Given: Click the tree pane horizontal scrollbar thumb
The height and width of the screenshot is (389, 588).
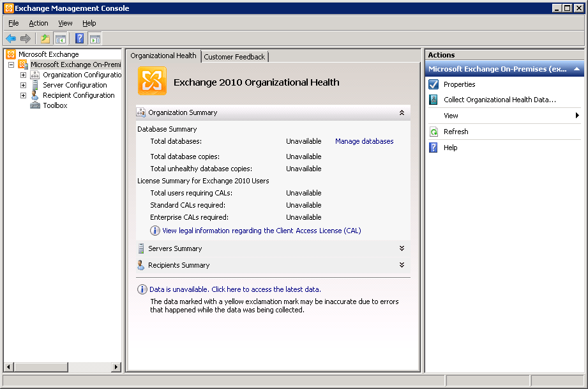Looking at the screenshot, I should 41,367.
